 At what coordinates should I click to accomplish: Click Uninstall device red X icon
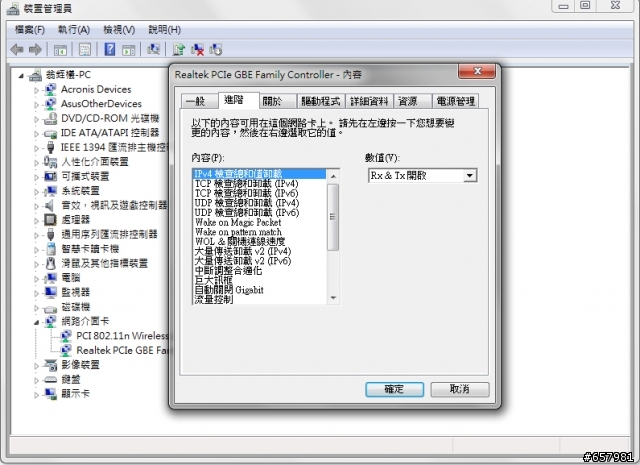click(197, 50)
